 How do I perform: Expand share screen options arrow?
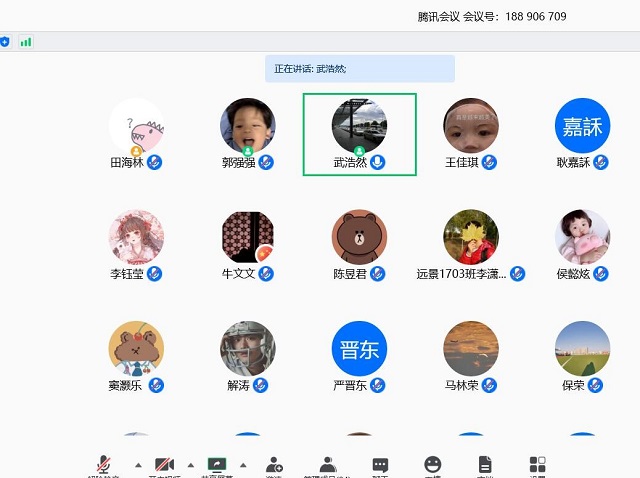tap(243, 465)
